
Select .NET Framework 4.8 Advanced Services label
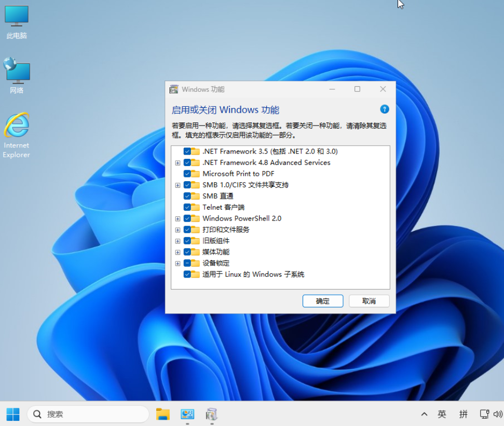click(x=266, y=162)
